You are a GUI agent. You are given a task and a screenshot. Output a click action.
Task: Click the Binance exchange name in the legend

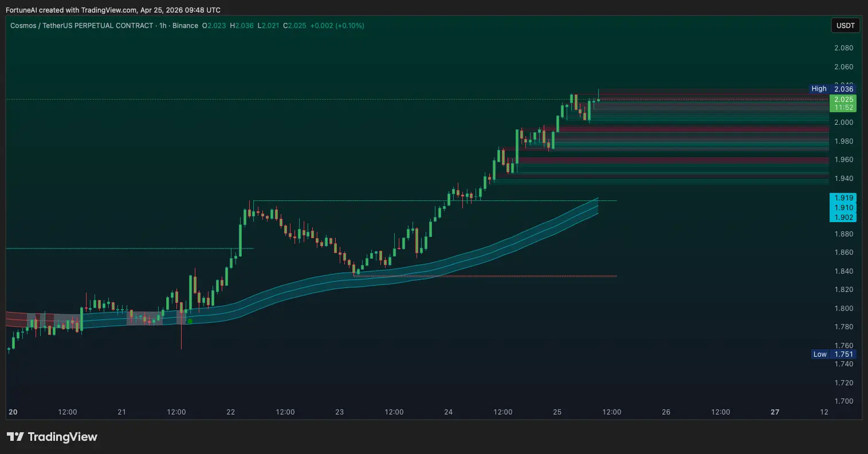pos(184,26)
